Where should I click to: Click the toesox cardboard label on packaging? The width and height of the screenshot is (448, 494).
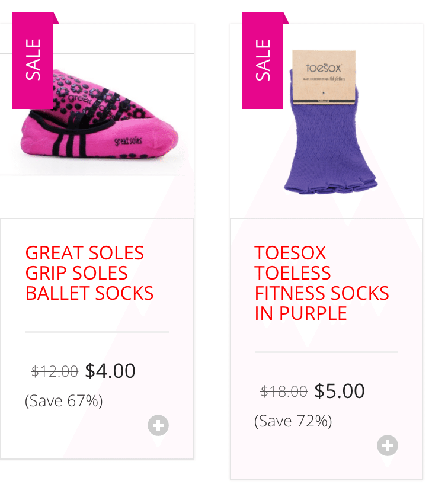pos(324,77)
